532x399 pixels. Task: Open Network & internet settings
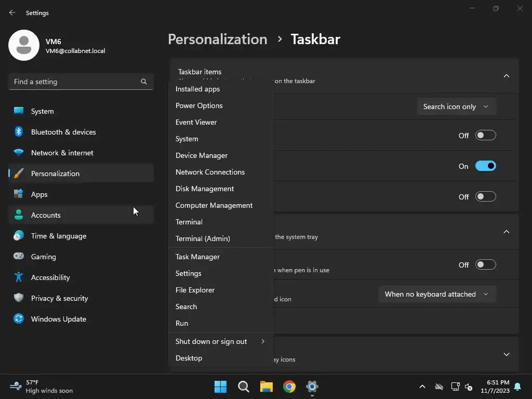tap(81, 153)
